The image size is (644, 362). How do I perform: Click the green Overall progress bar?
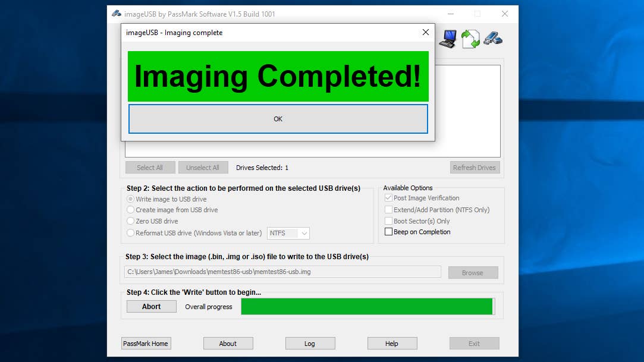coord(366,306)
